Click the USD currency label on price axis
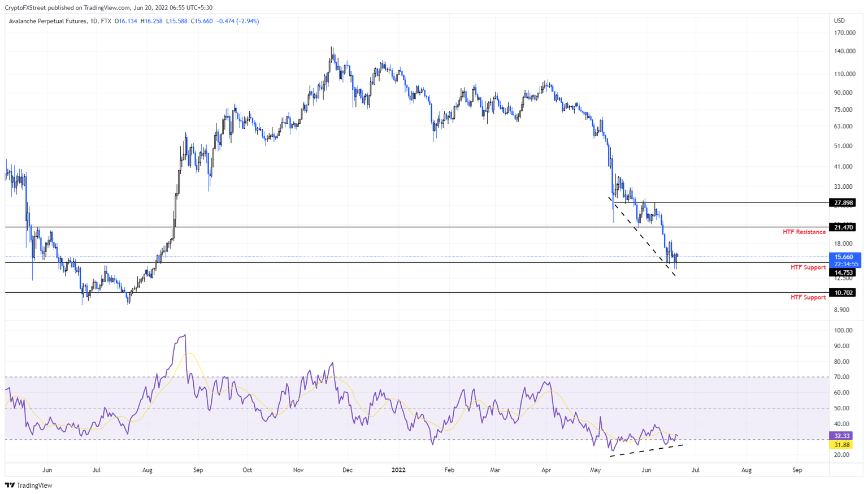Screen dimensions: 868x494 click(x=839, y=19)
